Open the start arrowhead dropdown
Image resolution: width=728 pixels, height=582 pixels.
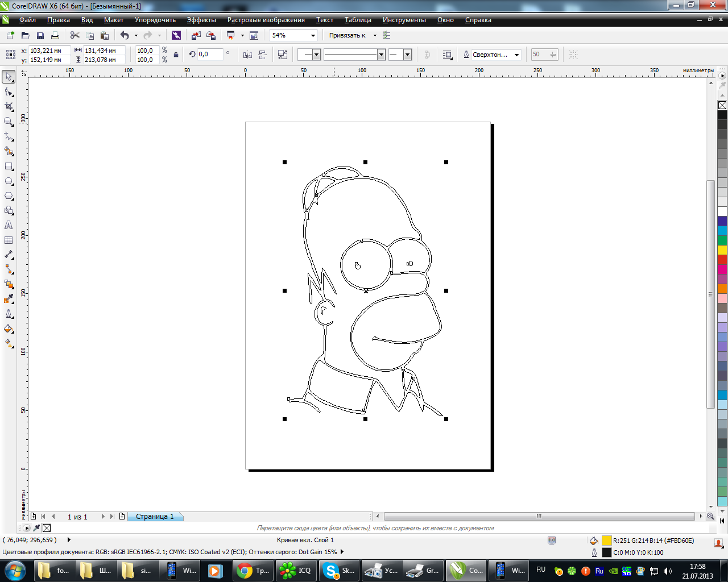point(317,55)
